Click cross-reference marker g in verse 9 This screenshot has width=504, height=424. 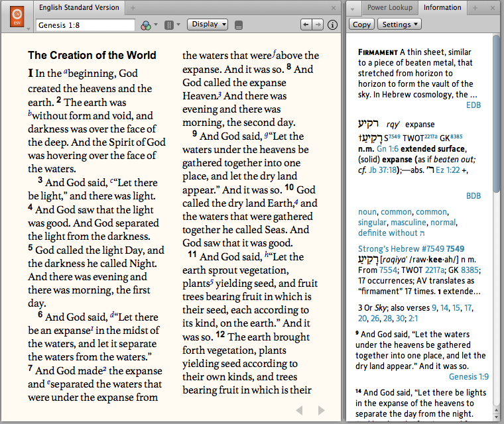(x=266, y=135)
